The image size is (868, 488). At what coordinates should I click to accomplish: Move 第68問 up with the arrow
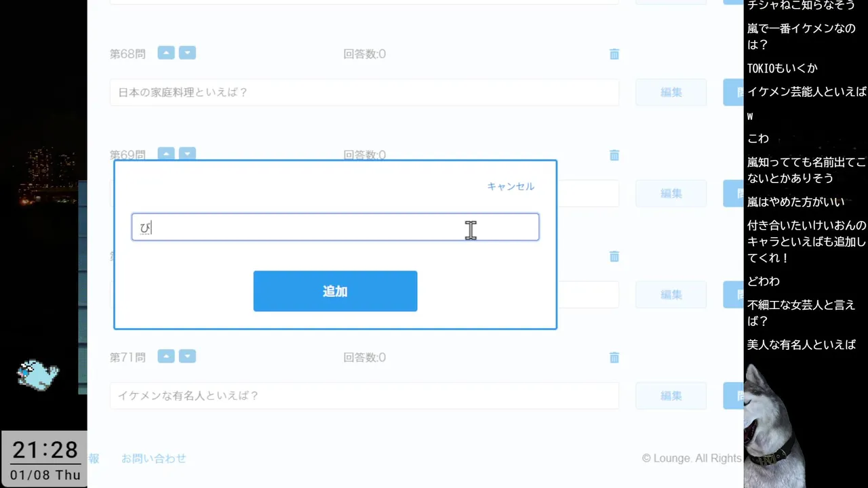click(166, 53)
